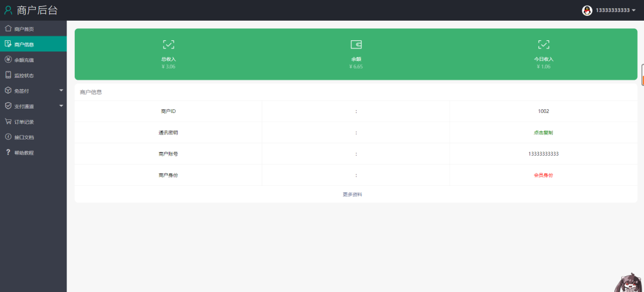644x292 pixels.
Task: Click the shield icon beside 支付通道
Action: (8, 105)
